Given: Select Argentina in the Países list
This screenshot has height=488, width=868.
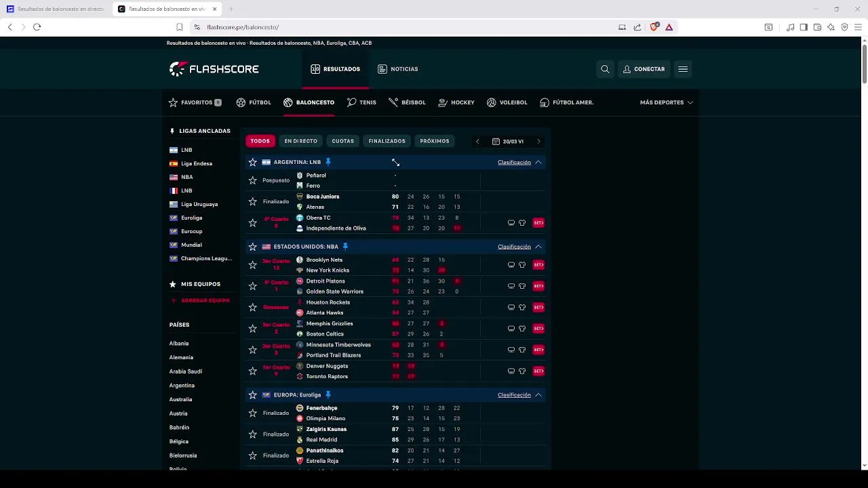Looking at the screenshot, I should [x=182, y=386].
